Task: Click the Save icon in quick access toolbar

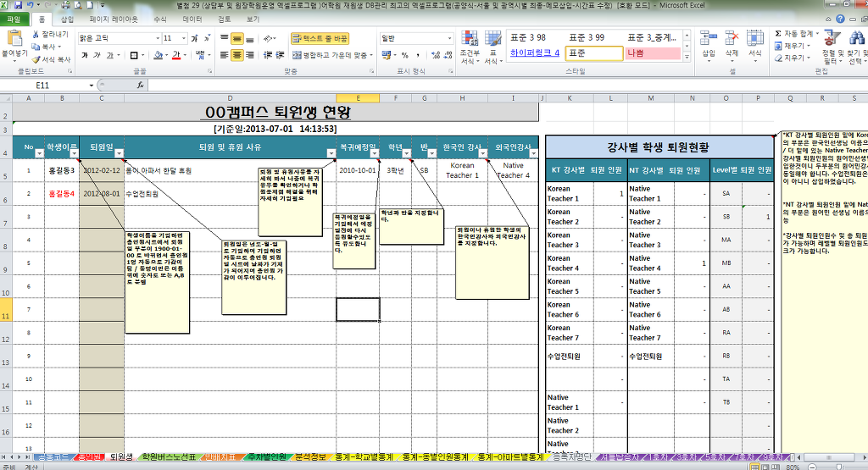Action: (x=19, y=5)
